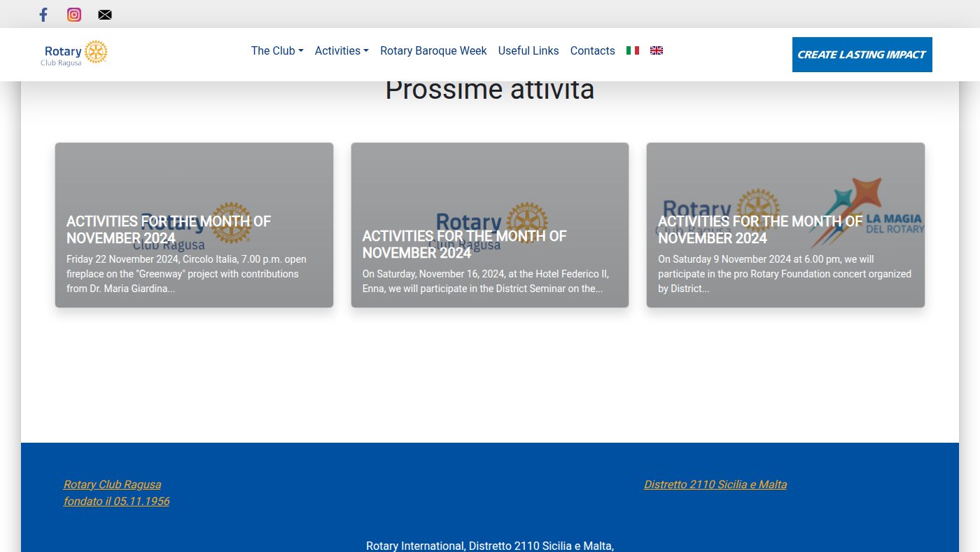Open the Facebook page icon
This screenshot has height=552, width=980.
[43, 15]
